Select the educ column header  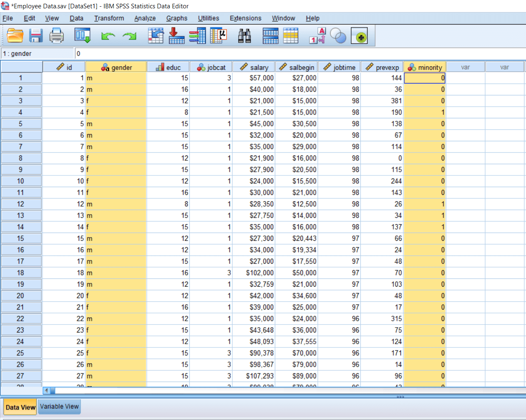(x=168, y=67)
